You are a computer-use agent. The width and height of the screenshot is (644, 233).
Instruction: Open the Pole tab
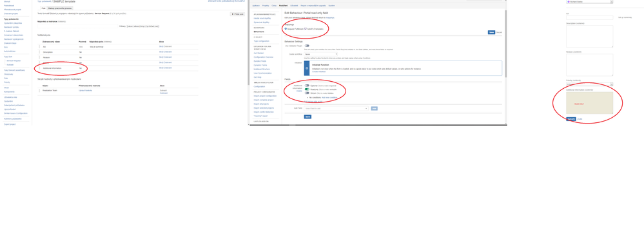tap(44, 8)
